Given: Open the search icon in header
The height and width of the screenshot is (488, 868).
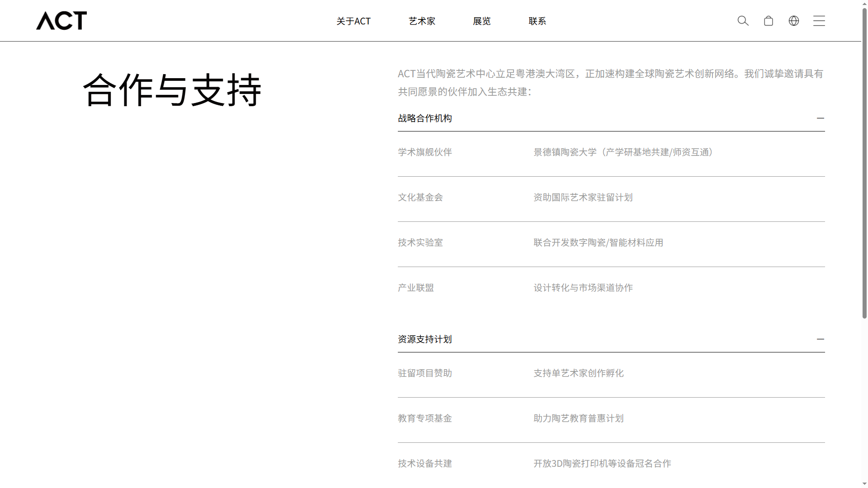Looking at the screenshot, I should [743, 21].
